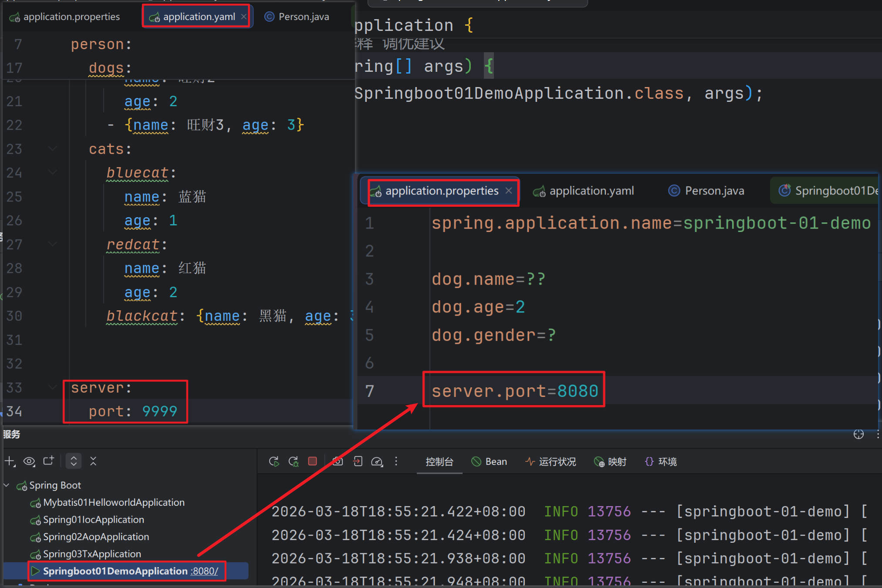Click the rerun in debug mode icon
Viewport: 882px width, 588px height.
[x=294, y=461]
